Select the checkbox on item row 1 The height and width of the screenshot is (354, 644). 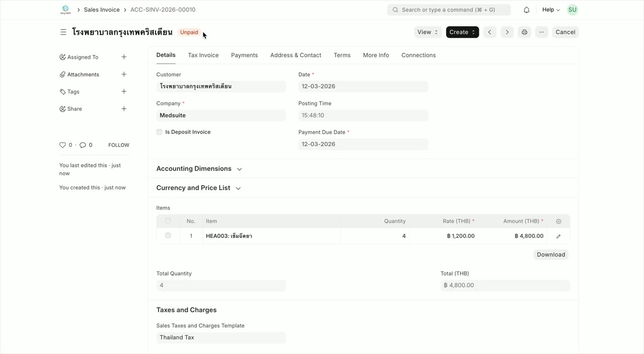(168, 235)
